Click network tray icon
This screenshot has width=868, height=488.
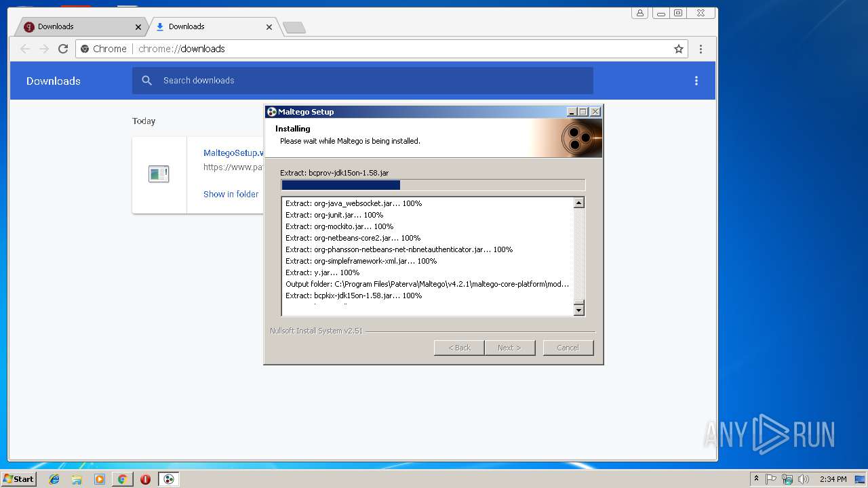pos(787,479)
